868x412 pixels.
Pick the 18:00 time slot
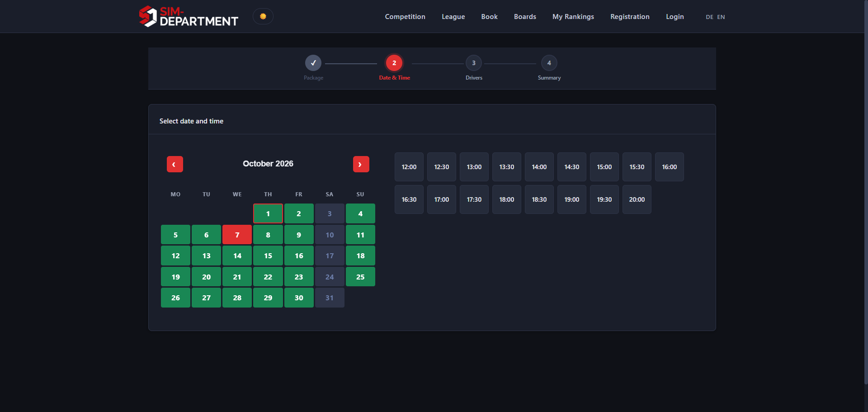click(x=507, y=199)
